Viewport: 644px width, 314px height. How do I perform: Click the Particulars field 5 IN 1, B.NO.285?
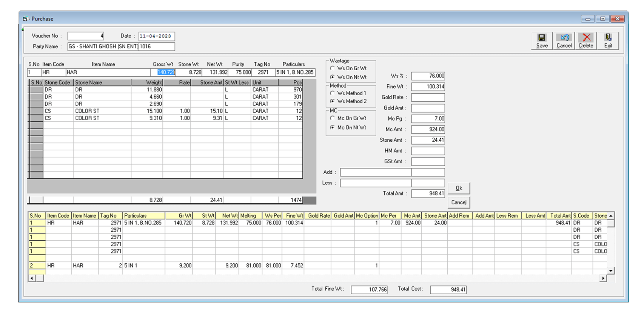[295, 72]
